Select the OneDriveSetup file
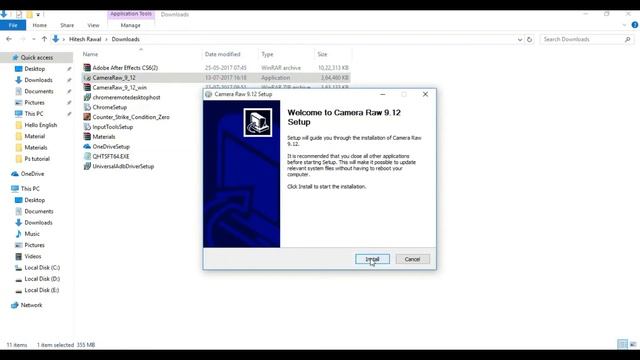The height and width of the screenshot is (360, 640). (111, 147)
